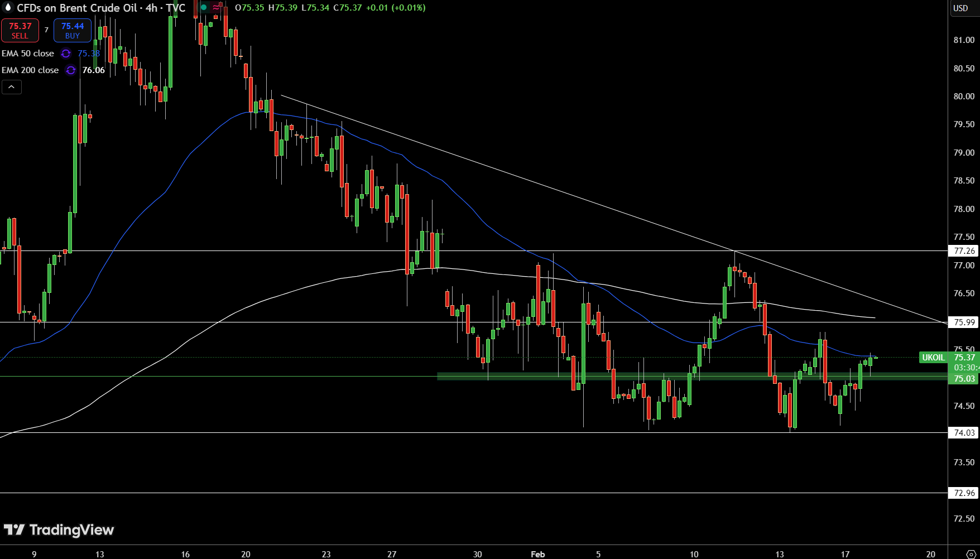Click the date 30 on the time axis

click(477, 554)
